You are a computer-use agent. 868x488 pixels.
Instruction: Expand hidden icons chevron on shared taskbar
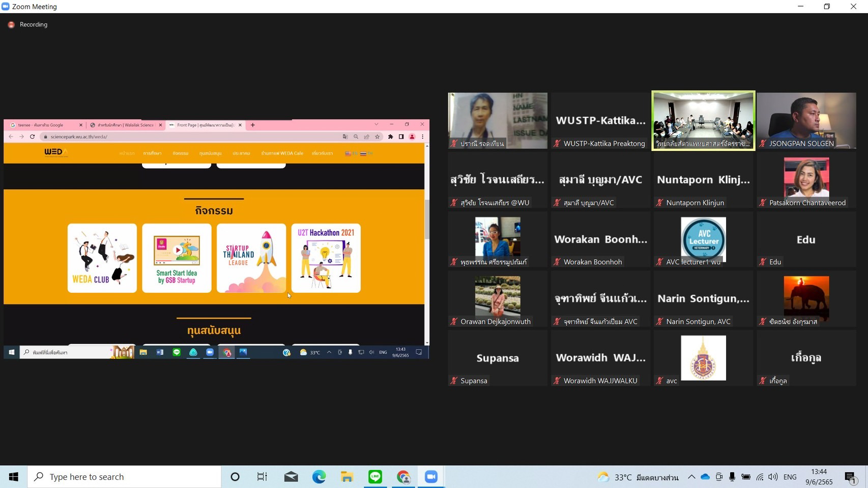coord(329,352)
